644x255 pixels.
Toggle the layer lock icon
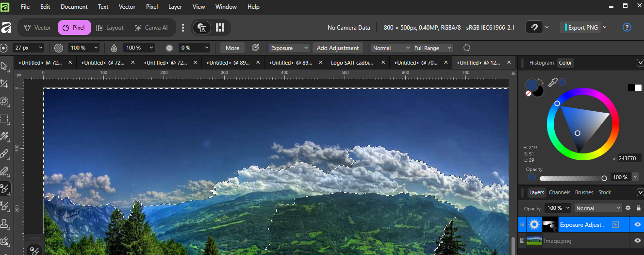[638, 208]
